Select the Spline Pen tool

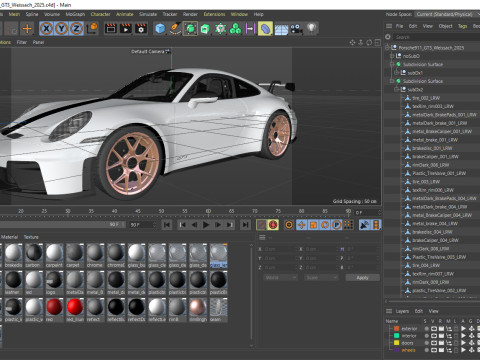tap(175, 29)
